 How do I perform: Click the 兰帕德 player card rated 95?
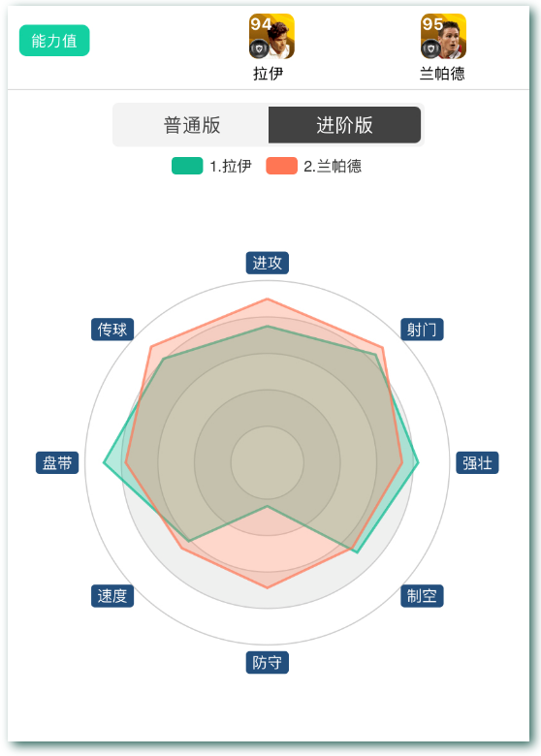443,36
